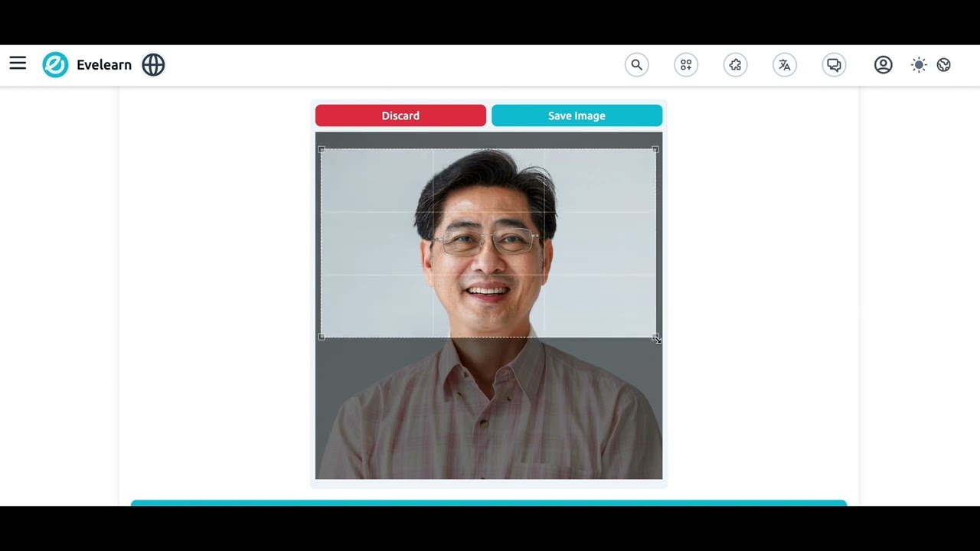This screenshot has height=551, width=980.
Task: Open the puzzle piece plugins icon
Action: [735, 65]
